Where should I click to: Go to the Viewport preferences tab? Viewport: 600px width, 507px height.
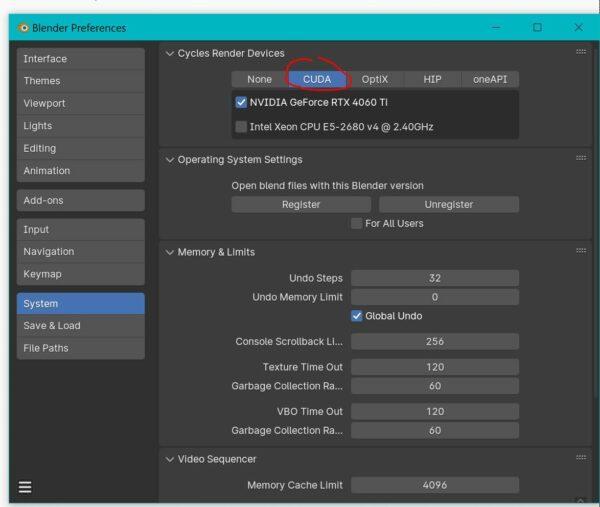click(x=81, y=103)
